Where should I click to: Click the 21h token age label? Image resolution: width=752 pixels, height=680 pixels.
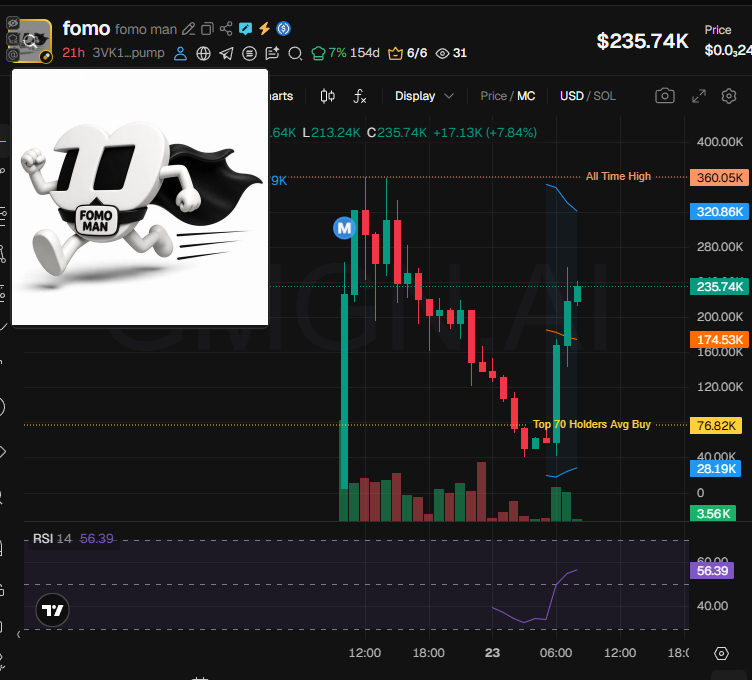(73, 53)
